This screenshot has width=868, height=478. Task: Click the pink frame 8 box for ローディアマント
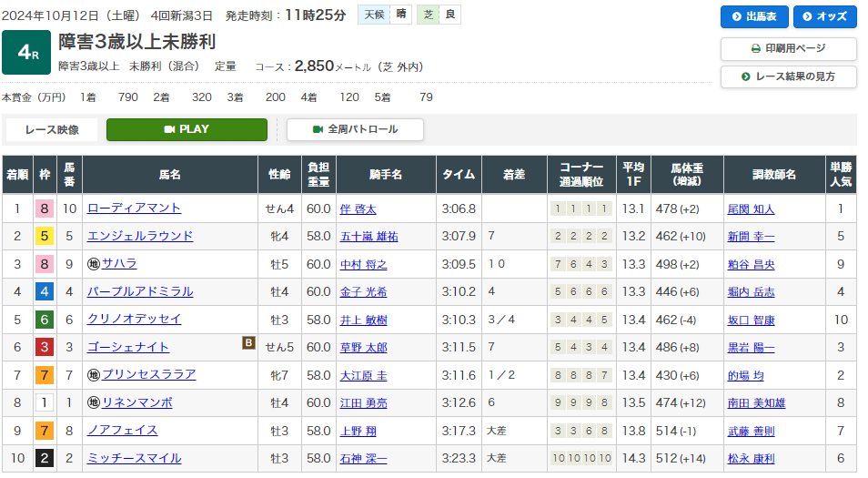click(43, 208)
